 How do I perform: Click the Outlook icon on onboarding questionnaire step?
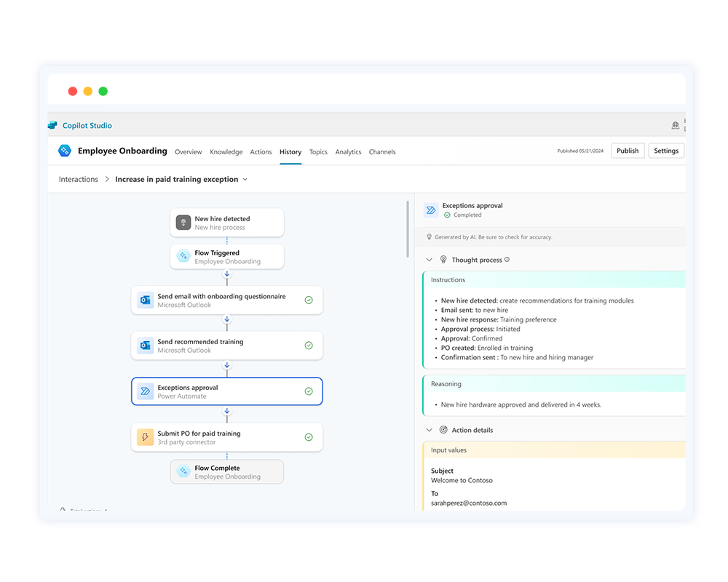coord(145,300)
